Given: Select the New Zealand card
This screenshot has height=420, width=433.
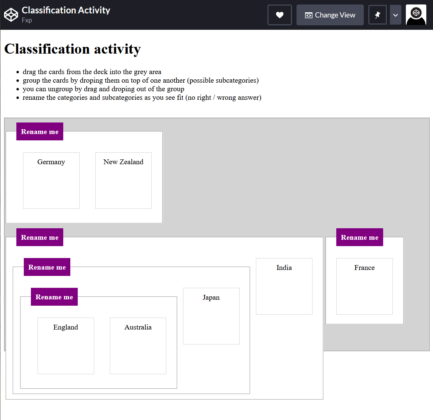Looking at the screenshot, I should 123,181.
